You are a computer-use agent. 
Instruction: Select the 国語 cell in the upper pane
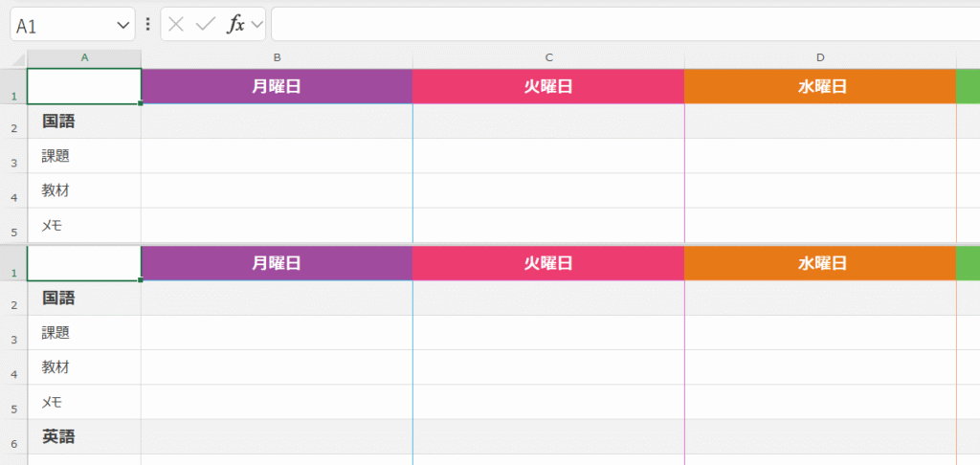coord(84,122)
